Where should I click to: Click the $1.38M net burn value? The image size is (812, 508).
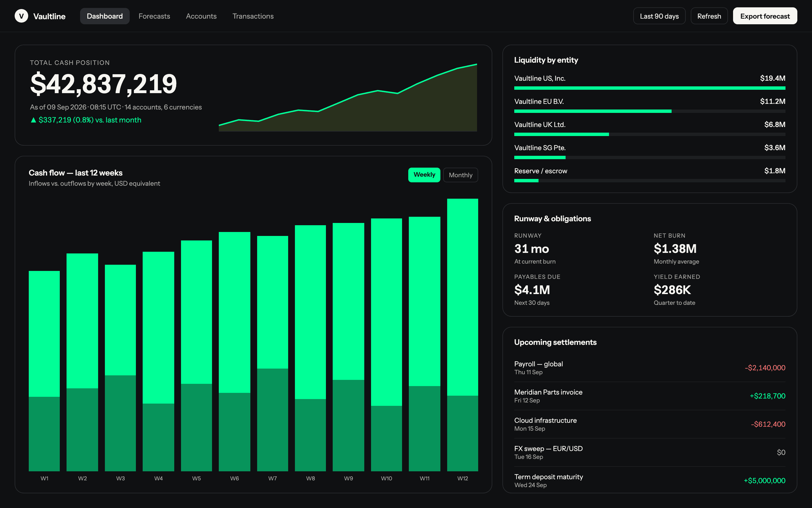click(675, 249)
